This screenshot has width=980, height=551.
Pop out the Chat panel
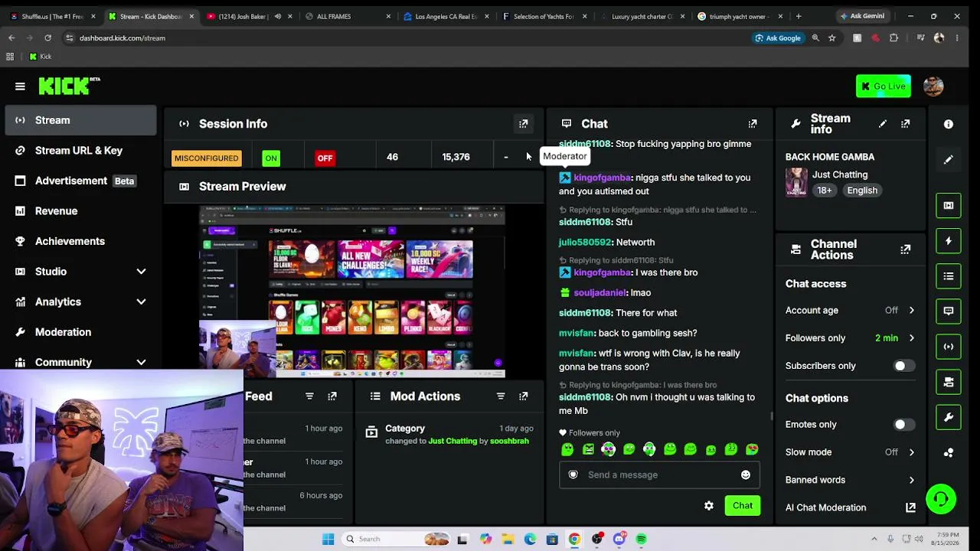753,124
